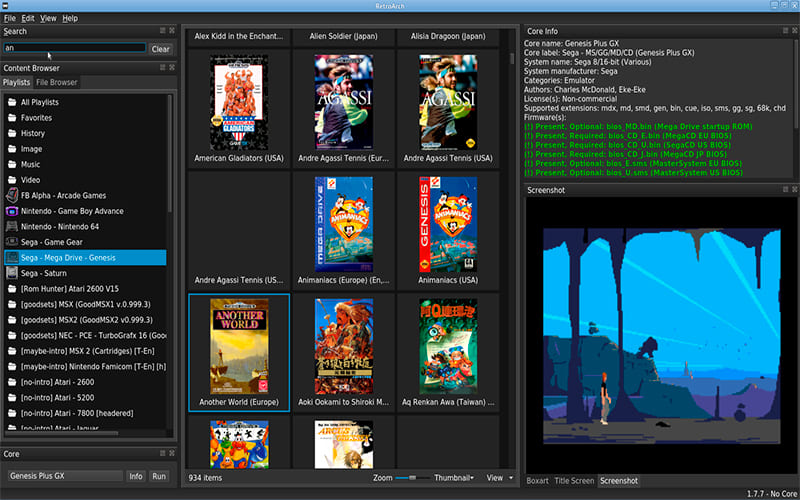Switch to the File Browser tab
Screen dimensions: 800x500
click(57, 82)
